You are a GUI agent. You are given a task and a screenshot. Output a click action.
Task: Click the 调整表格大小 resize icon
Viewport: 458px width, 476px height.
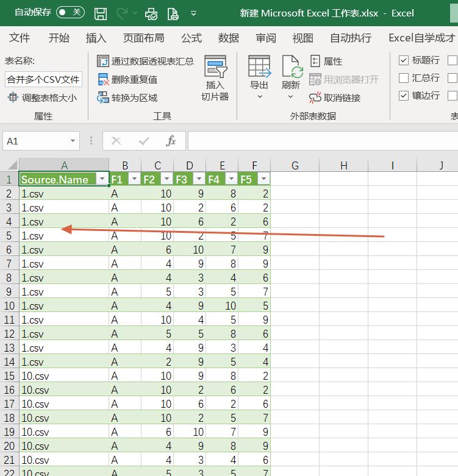click(13, 98)
